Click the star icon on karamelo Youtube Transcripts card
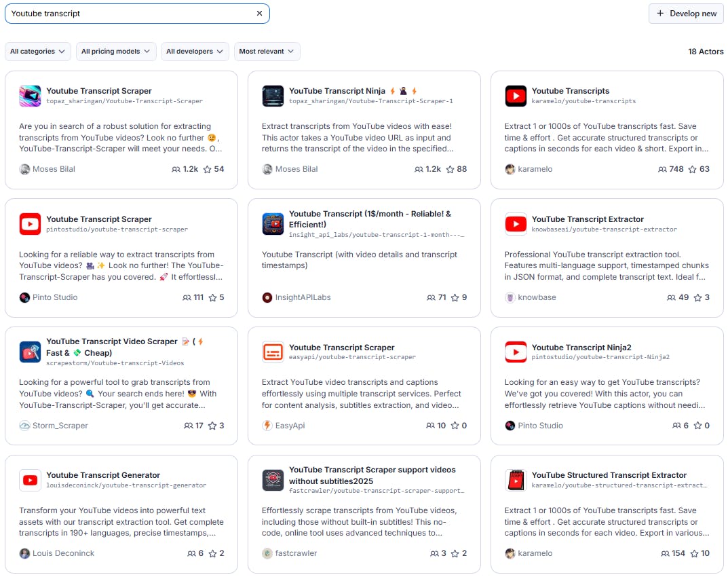Screen dimensions: 728x577 (x=692, y=169)
